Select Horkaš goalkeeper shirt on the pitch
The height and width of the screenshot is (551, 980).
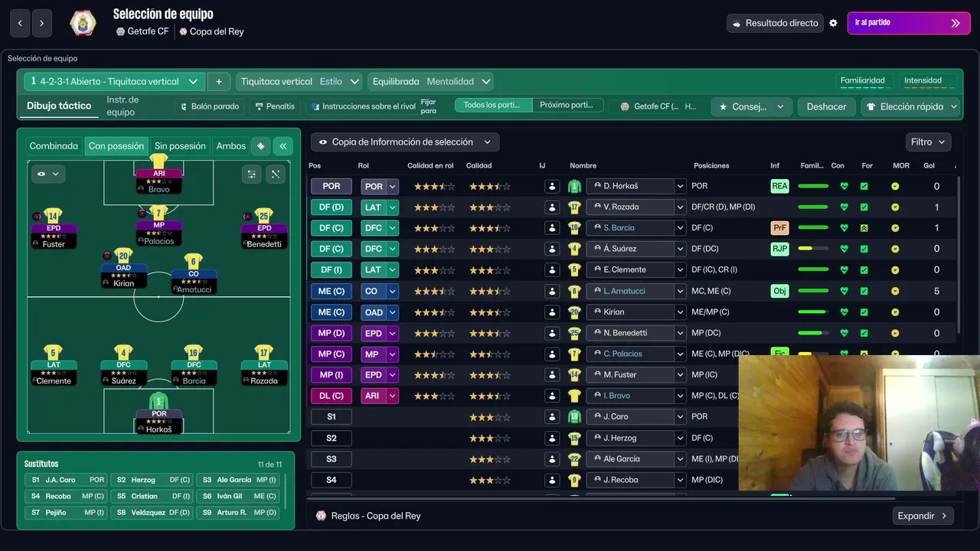[158, 401]
